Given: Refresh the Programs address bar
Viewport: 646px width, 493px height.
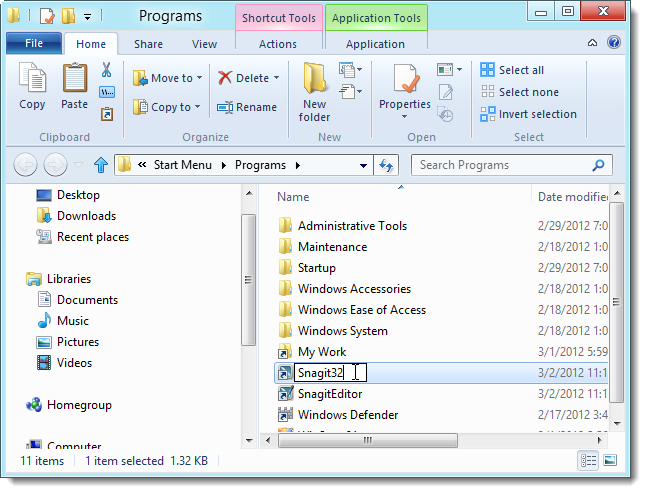Looking at the screenshot, I should click(x=386, y=165).
